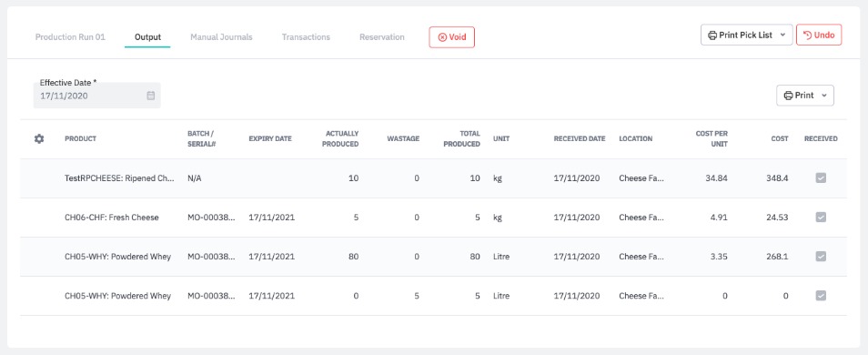Go to the Production Run 01 tab
The width and height of the screenshot is (868, 355).
pyautogui.click(x=70, y=37)
